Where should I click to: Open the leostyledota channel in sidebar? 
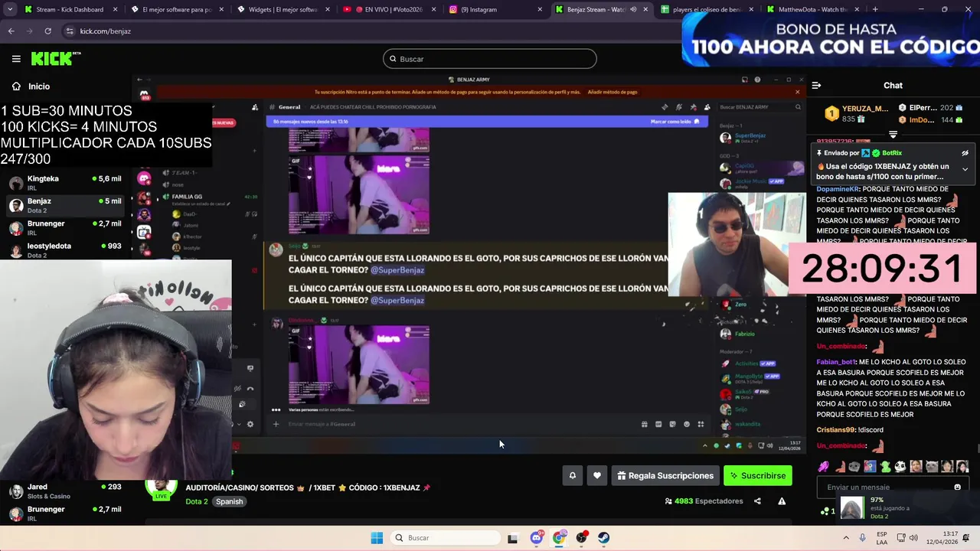65,249
